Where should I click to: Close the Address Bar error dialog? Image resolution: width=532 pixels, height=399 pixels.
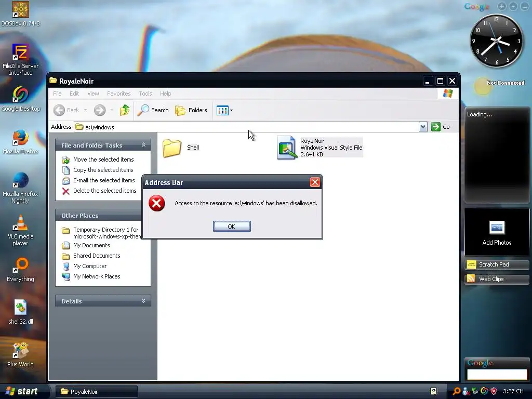coord(315,182)
